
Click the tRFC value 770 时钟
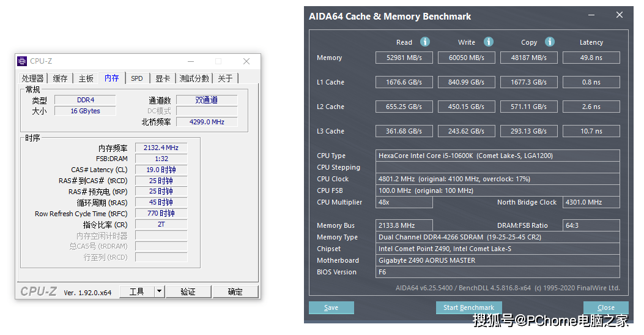[x=161, y=213]
